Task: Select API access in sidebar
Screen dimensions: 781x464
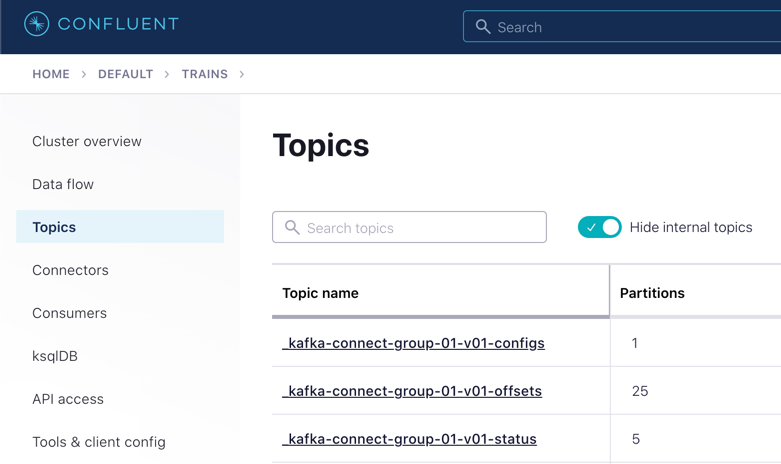Action: coord(68,399)
